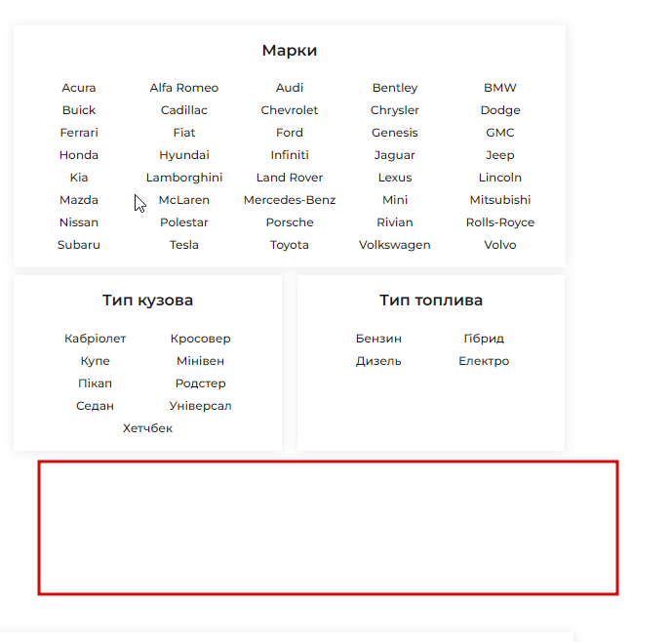Choose Купе body type
This screenshot has height=642, width=672.
[x=96, y=361]
